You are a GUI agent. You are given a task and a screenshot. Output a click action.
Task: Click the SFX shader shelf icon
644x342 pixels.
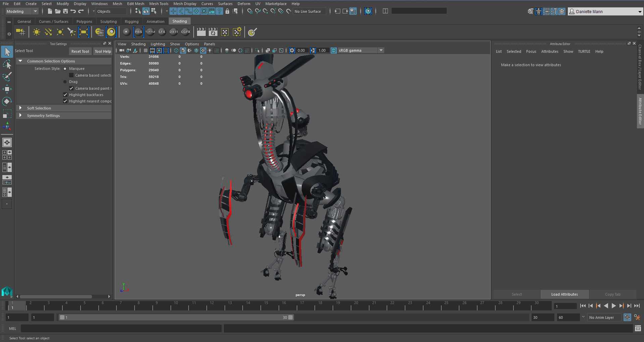coord(162,32)
